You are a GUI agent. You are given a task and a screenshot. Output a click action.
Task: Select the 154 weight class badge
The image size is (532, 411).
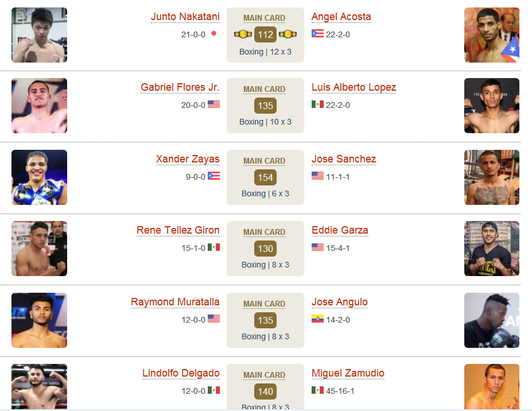pos(265,177)
